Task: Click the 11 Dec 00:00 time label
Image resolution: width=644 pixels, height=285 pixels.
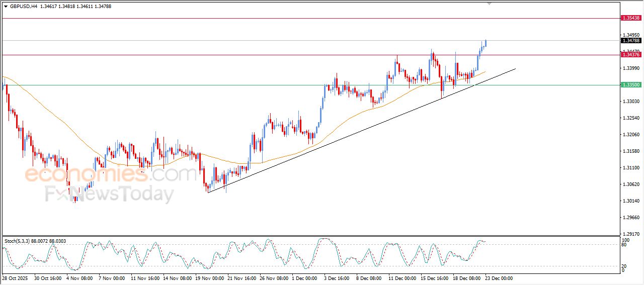Action: tap(403, 278)
